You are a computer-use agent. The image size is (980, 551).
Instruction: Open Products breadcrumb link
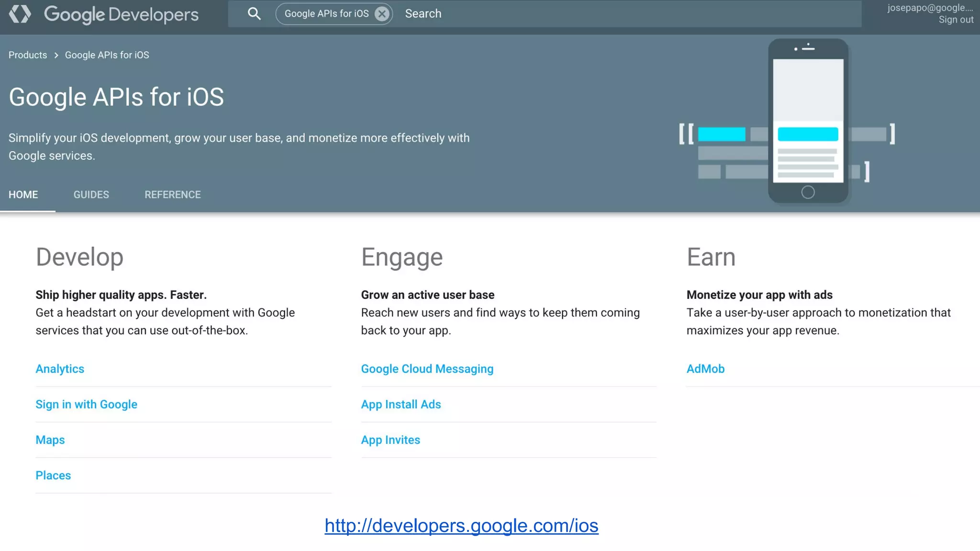click(x=28, y=55)
